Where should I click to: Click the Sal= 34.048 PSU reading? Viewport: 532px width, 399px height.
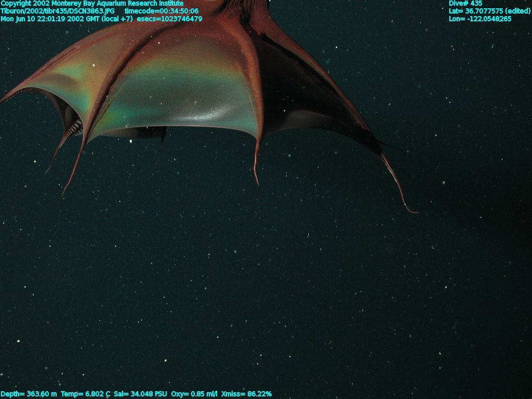point(140,394)
